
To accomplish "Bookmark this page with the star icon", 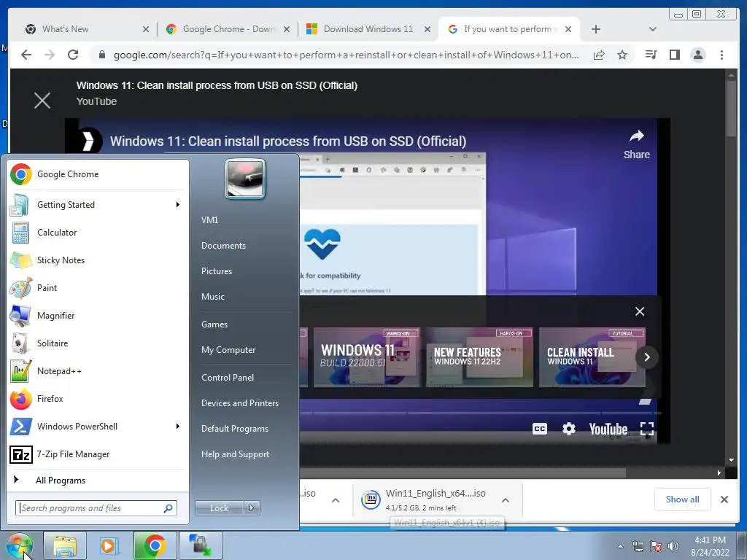I will 622,55.
